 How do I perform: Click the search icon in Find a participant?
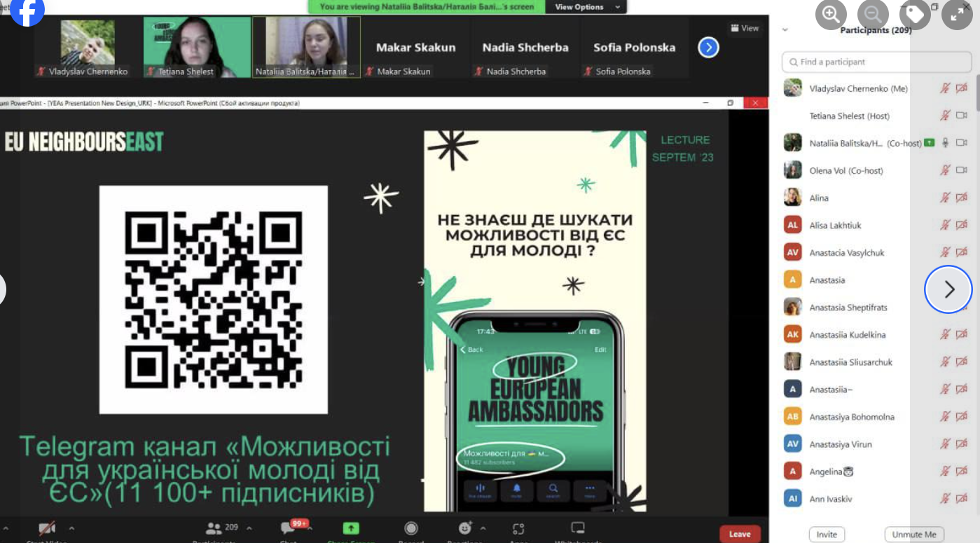pyautogui.click(x=794, y=62)
